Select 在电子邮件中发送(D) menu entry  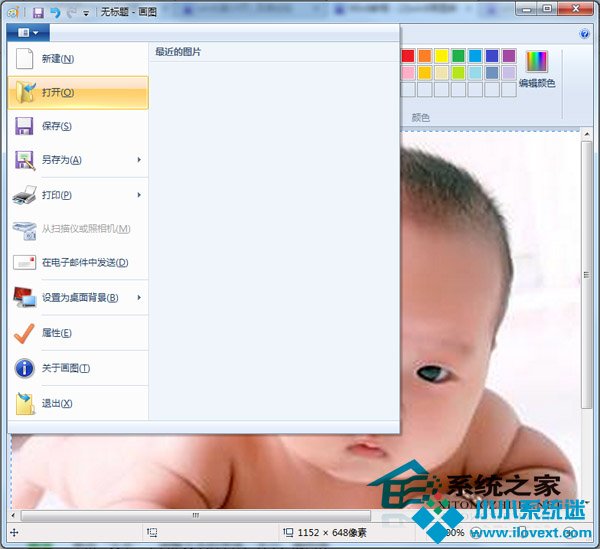[78, 262]
